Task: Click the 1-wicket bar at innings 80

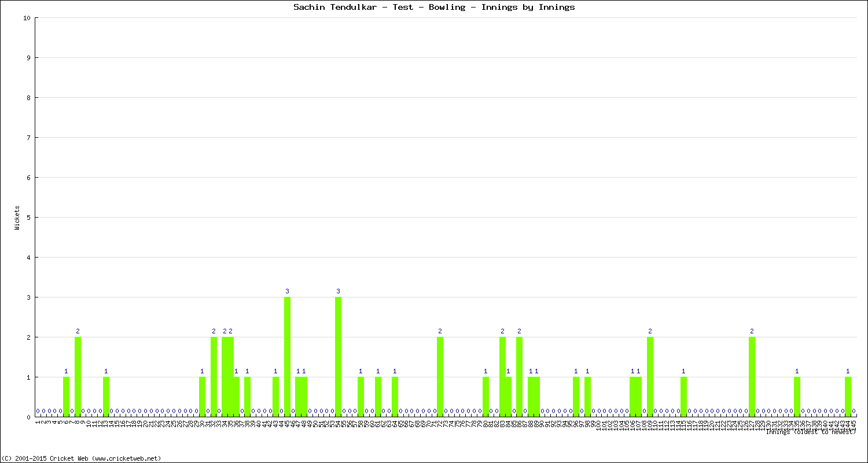Action: pyautogui.click(x=486, y=397)
